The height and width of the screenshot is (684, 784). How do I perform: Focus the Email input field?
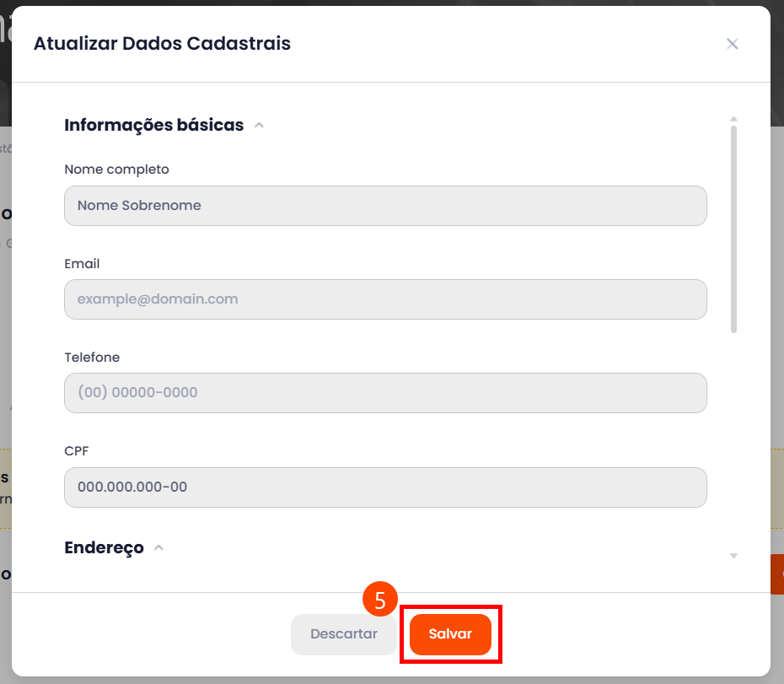tap(385, 299)
